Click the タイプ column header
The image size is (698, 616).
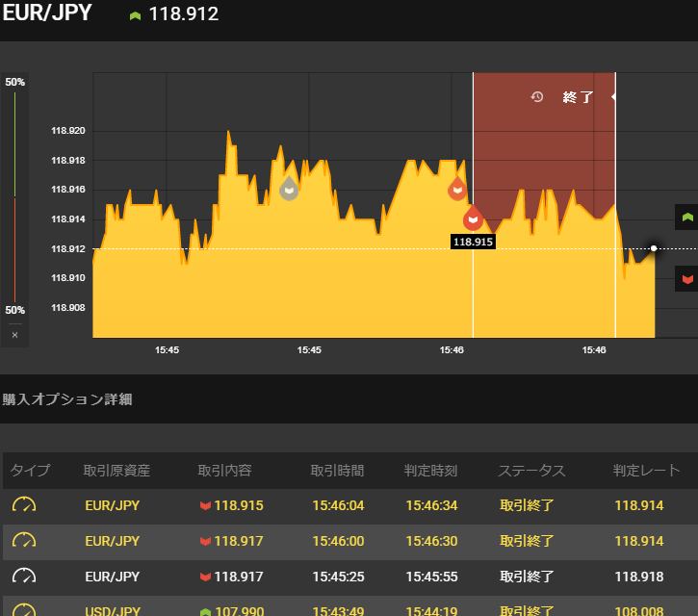[30, 471]
